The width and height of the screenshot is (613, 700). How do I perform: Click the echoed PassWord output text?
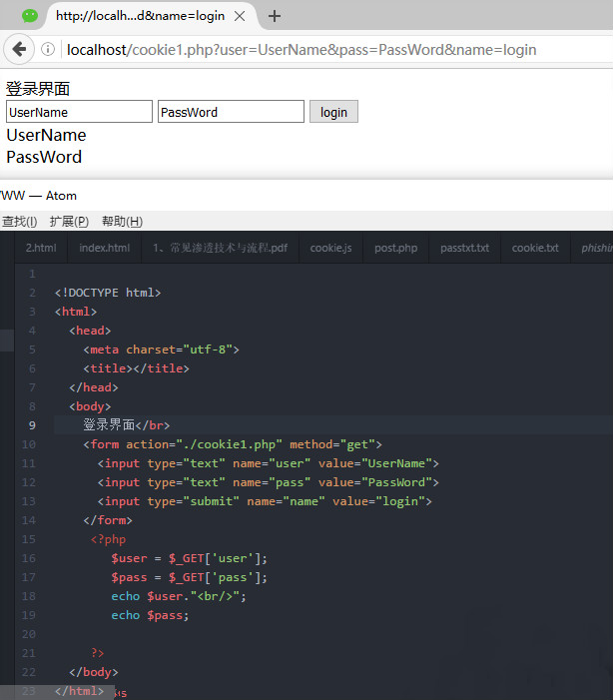pyautogui.click(x=44, y=157)
